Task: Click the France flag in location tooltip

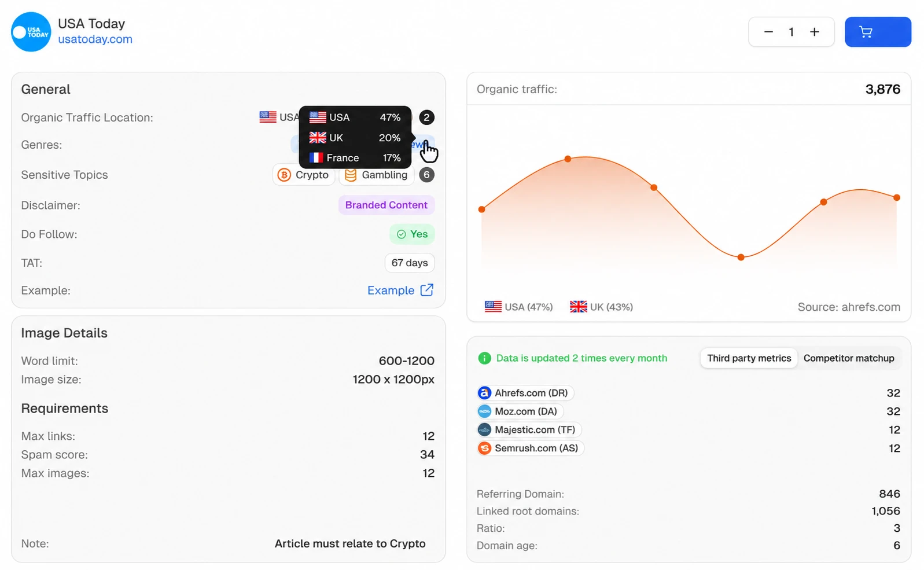Action: 316,157
